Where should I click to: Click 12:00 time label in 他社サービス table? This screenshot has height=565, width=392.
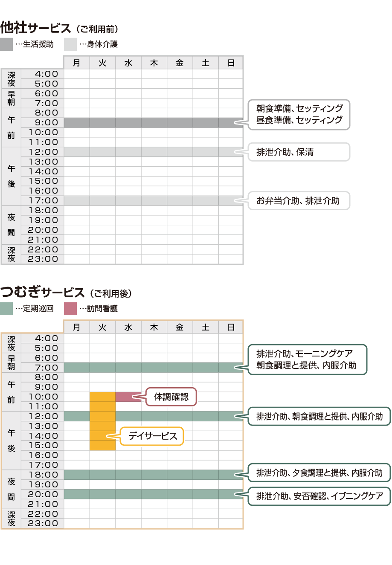pyautogui.click(x=44, y=152)
